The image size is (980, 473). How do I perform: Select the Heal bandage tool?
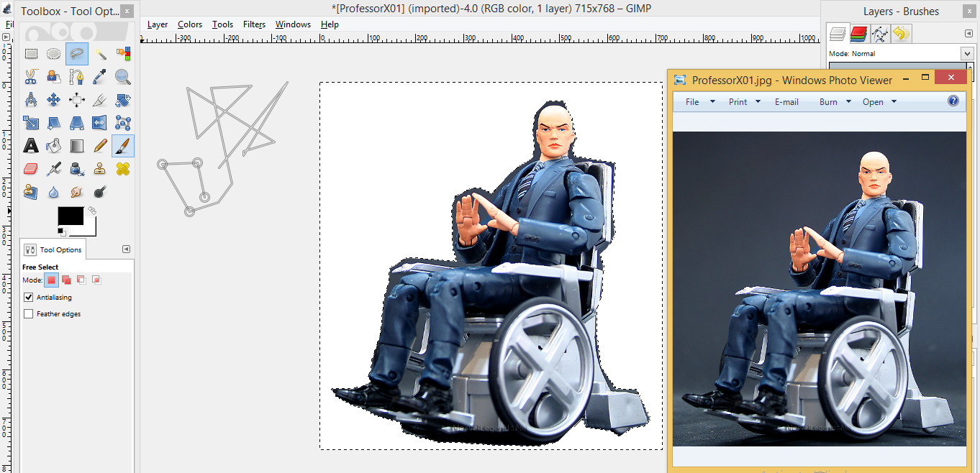pyautogui.click(x=123, y=169)
